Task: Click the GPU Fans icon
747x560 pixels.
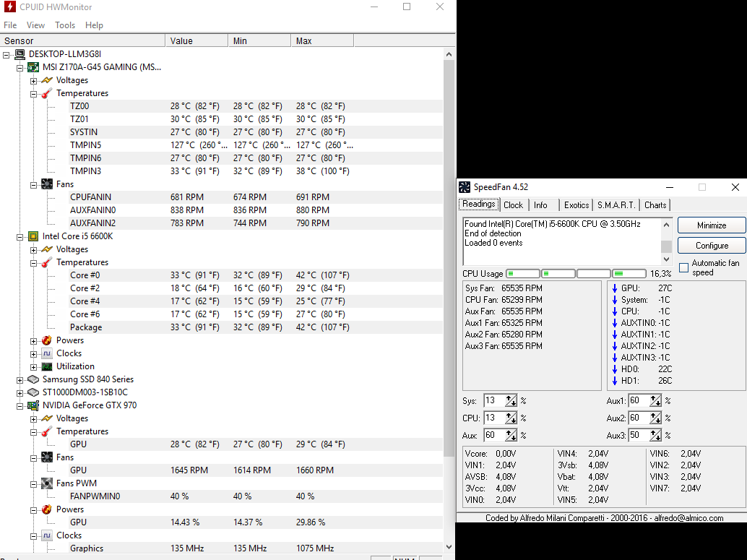Action: click(47, 457)
